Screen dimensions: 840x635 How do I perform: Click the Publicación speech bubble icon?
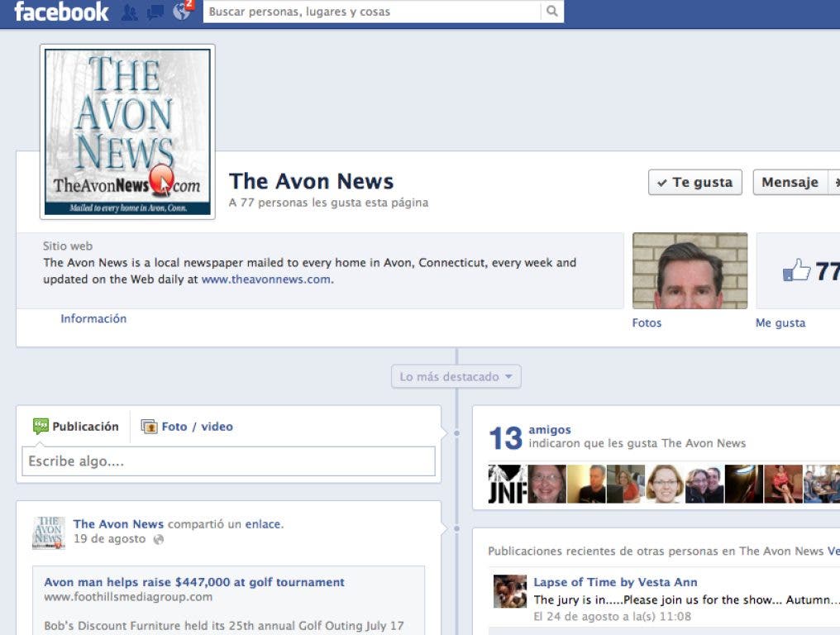point(41,426)
